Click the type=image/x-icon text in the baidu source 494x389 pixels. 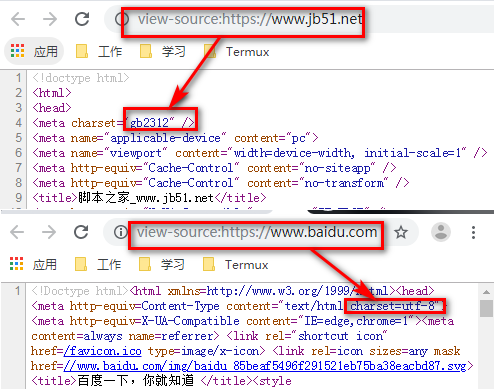click(x=203, y=351)
